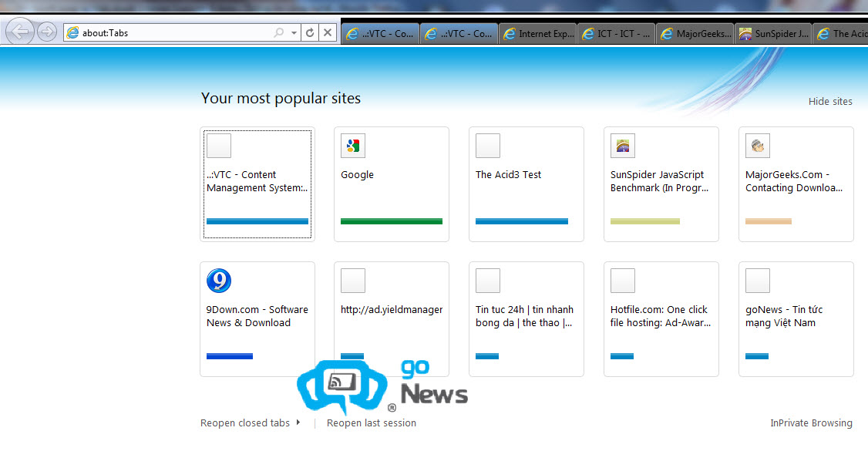Click the MajorGeeks favicon icon
Image resolution: width=868 pixels, height=468 pixels.
pos(758,146)
